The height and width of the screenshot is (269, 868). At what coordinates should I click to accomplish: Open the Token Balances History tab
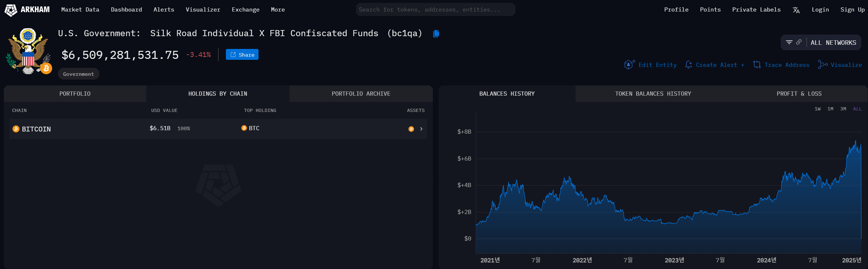tap(653, 94)
